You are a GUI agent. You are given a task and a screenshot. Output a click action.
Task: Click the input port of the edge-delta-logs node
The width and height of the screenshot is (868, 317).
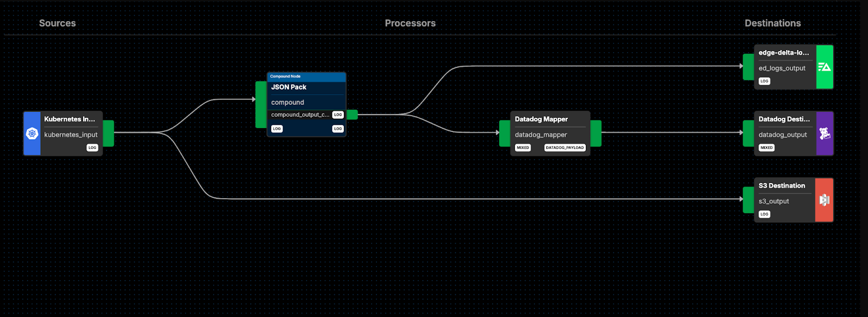click(749, 67)
